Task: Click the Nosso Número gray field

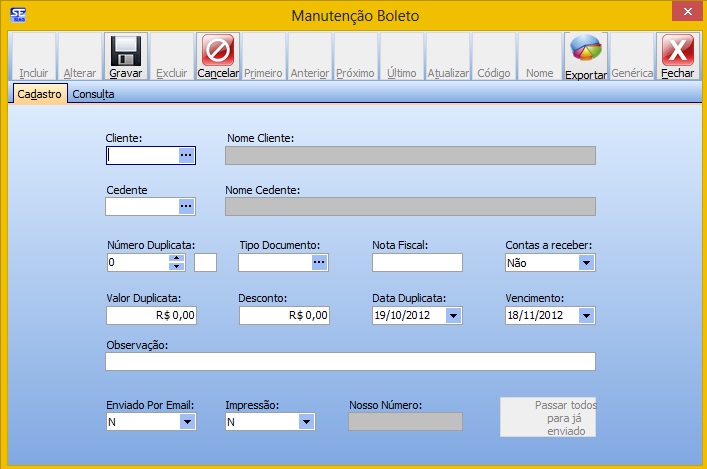Action: tap(405, 421)
